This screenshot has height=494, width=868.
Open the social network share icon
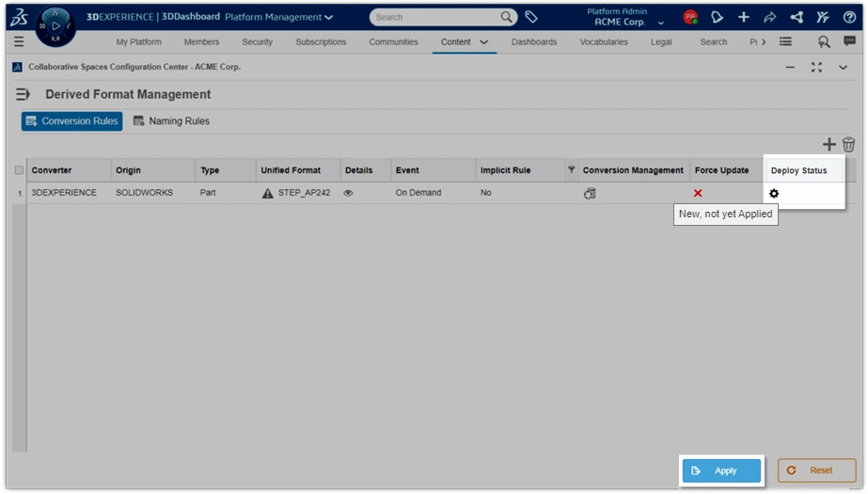click(797, 17)
